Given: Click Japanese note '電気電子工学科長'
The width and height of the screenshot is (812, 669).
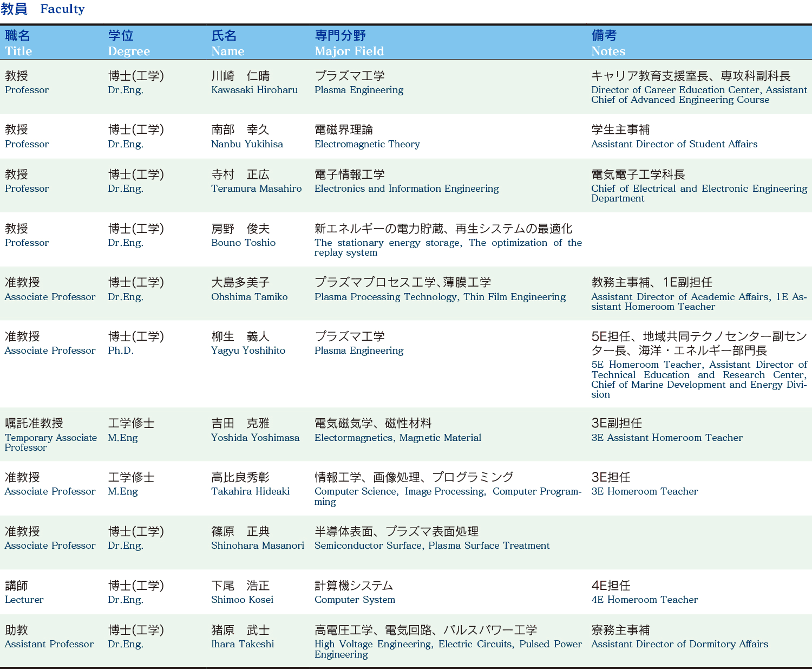Looking at the screenshot, I should (638, 174).
